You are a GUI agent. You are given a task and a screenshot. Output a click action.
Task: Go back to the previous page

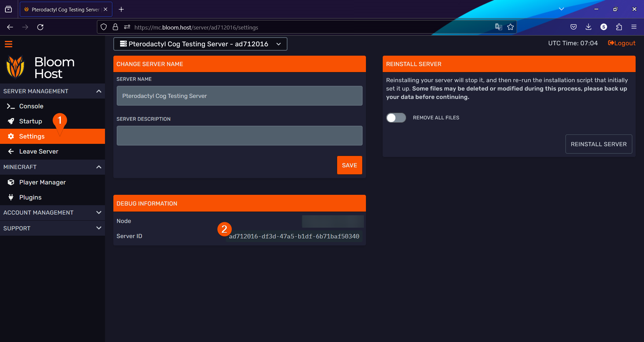click(10, 27)
